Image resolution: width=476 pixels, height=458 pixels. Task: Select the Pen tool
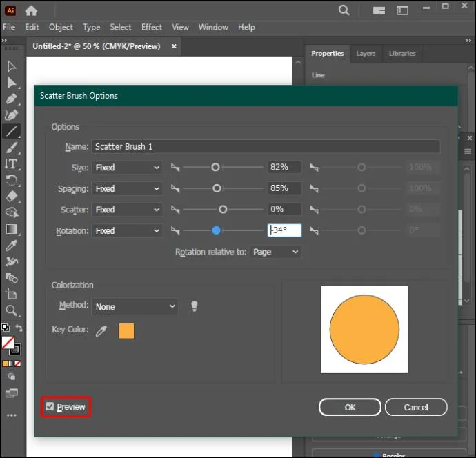12,99
